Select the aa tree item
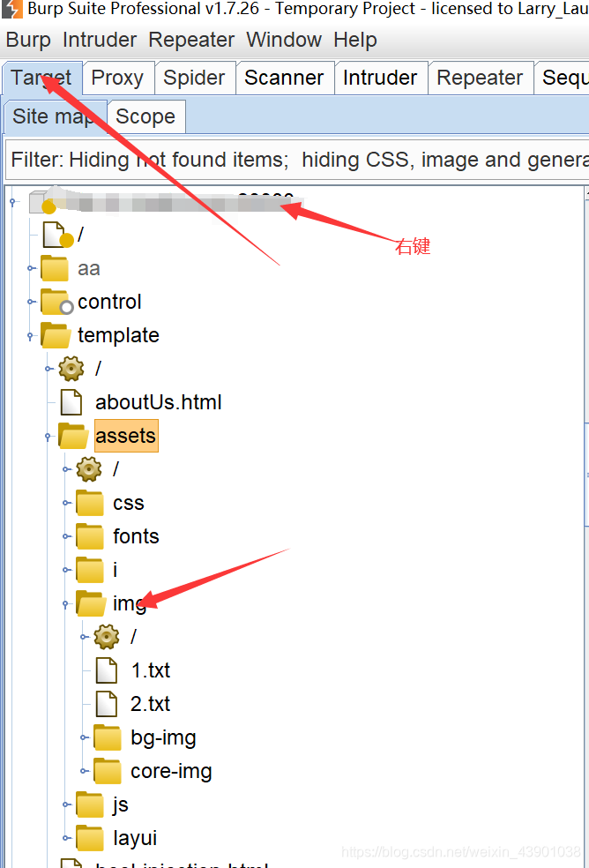 pyautogui.click(x=88, y=268)
